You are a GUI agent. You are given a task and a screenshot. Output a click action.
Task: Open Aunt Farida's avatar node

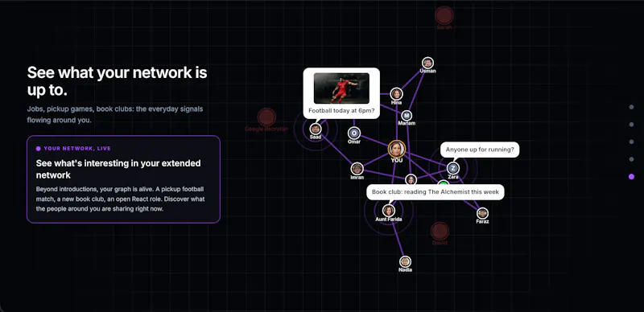click(389, 211)
